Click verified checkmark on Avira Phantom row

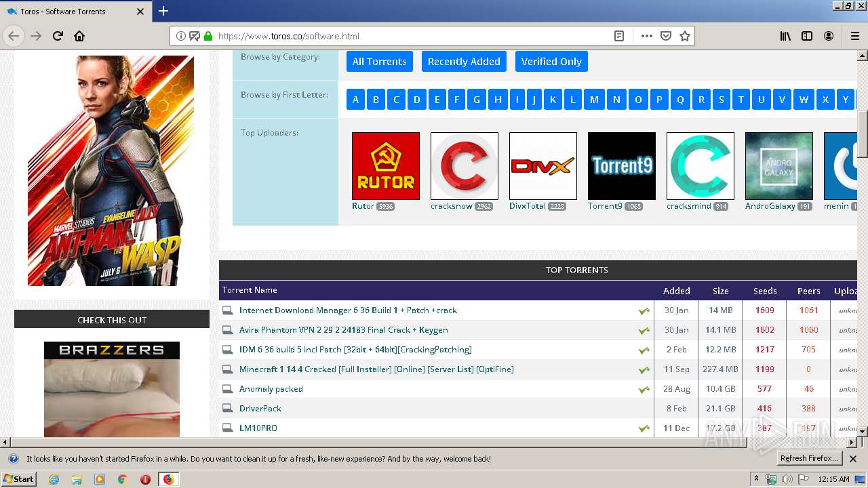[644, 331]
